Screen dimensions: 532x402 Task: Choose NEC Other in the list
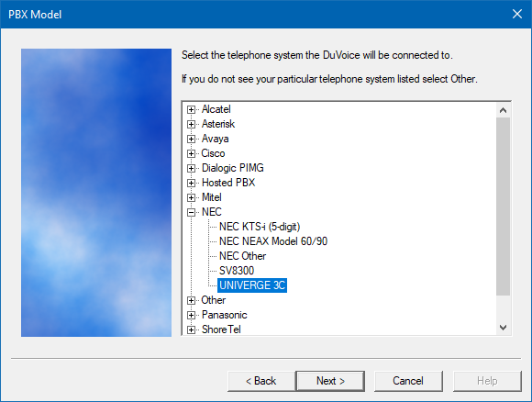[x=242, y=256]
